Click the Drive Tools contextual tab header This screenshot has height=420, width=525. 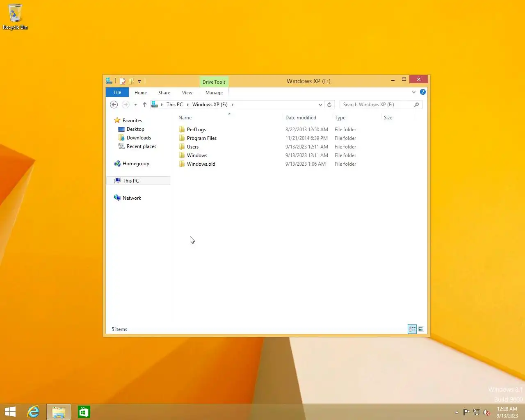coord(214,82)
